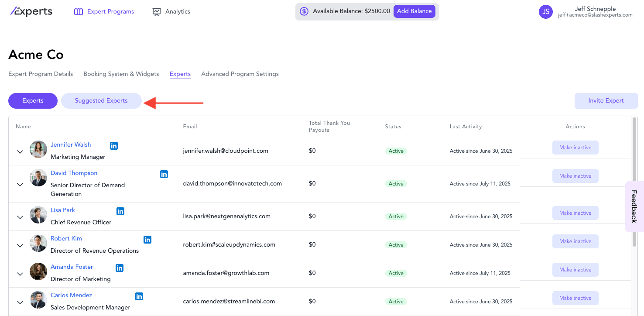This screenshot has width=644, height=316.
Task: Open Carlos Mendez's LinkedIn icon
Action: [139, 296]
